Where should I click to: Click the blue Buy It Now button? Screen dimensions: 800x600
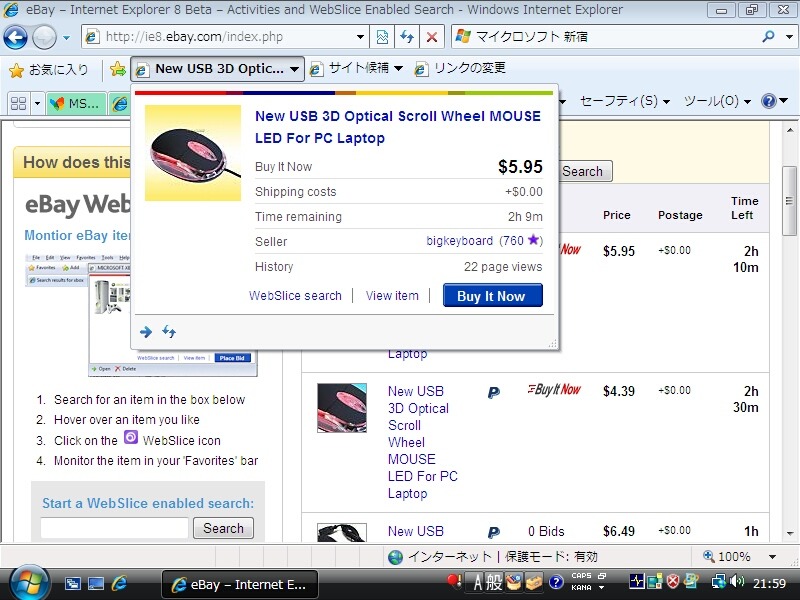pyautogui.click(x=492, y=296)
